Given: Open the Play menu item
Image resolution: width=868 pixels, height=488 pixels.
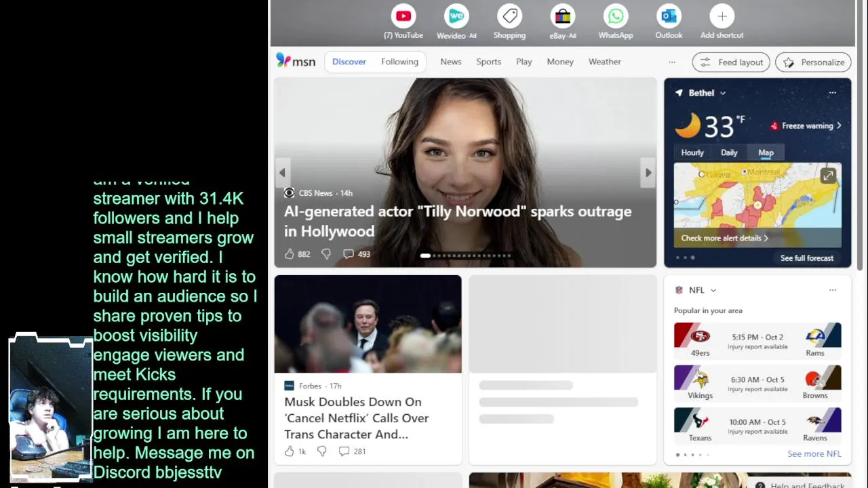Looking at the screenshot, I should [524, 62].
